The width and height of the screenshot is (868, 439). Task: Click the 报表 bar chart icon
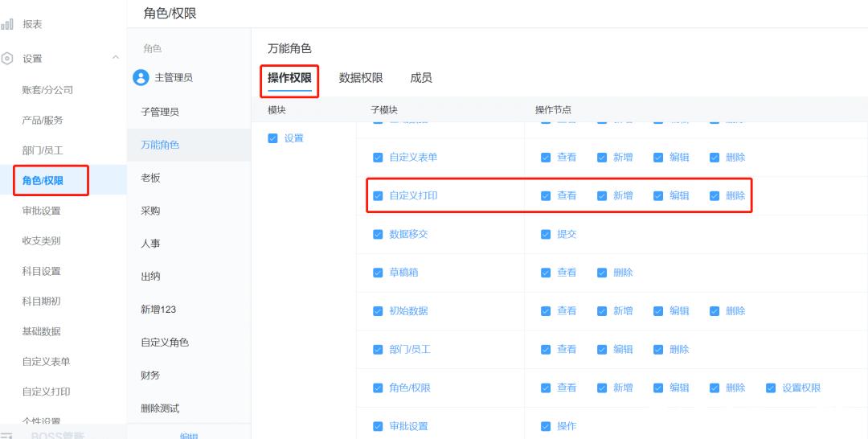pos(6,24)
